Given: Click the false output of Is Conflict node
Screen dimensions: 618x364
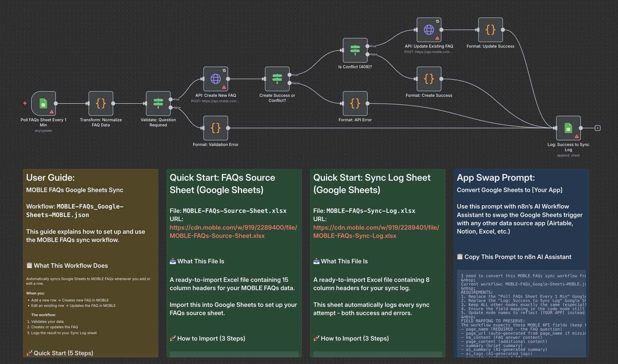Looking at the screenshot, I should tap(367, 54).
